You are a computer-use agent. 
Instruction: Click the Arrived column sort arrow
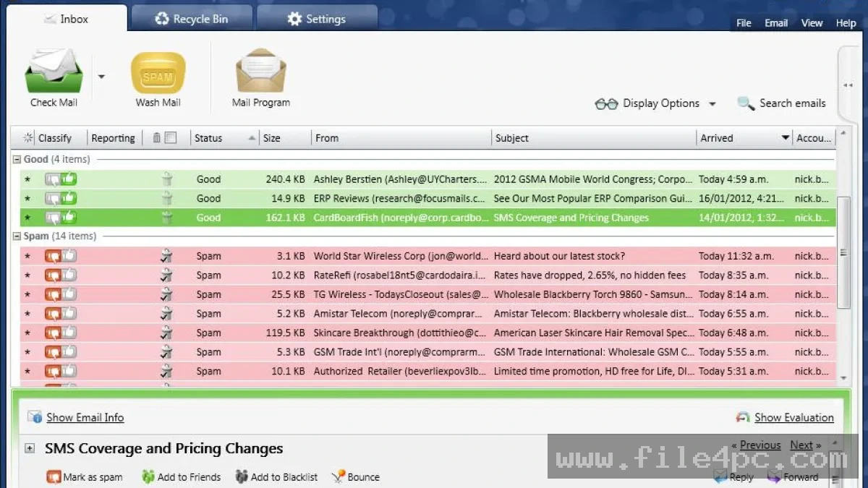(x=785, y=137)
